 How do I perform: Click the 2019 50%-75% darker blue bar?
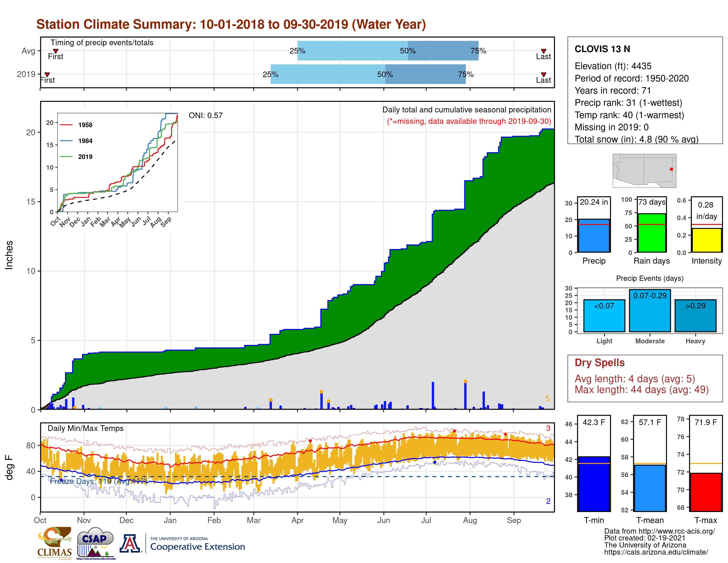(x=425, y=74)
